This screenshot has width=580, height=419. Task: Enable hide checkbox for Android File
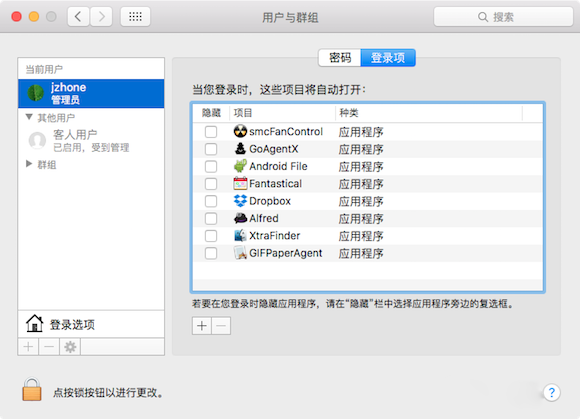[x=211, y=166]
